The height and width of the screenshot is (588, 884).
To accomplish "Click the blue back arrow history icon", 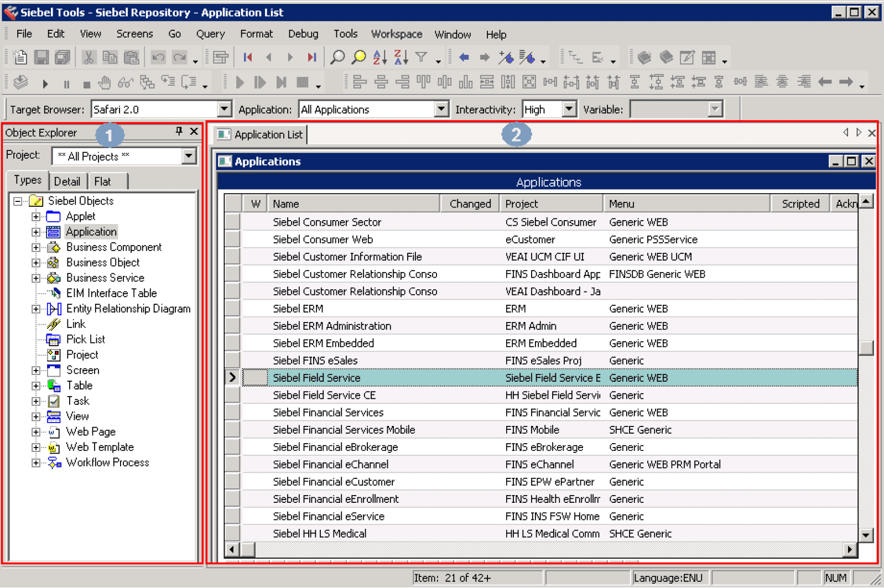I will coord(464,57).
